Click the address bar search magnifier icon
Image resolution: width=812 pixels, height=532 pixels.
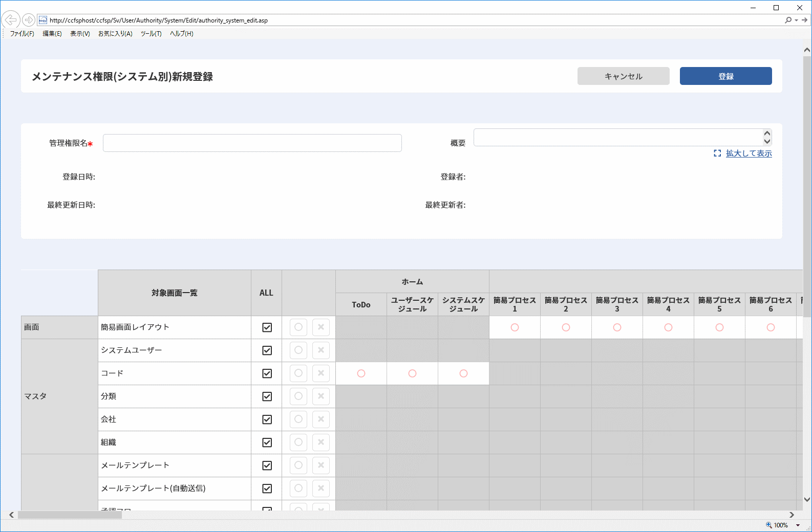coord(788,20)
